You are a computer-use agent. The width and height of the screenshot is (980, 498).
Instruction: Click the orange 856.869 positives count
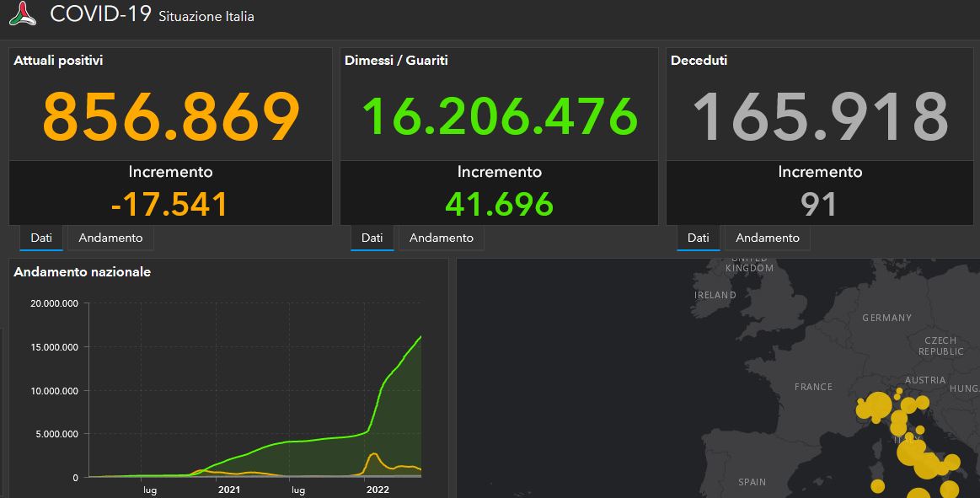pyautogui.click(x=171, y=116)
